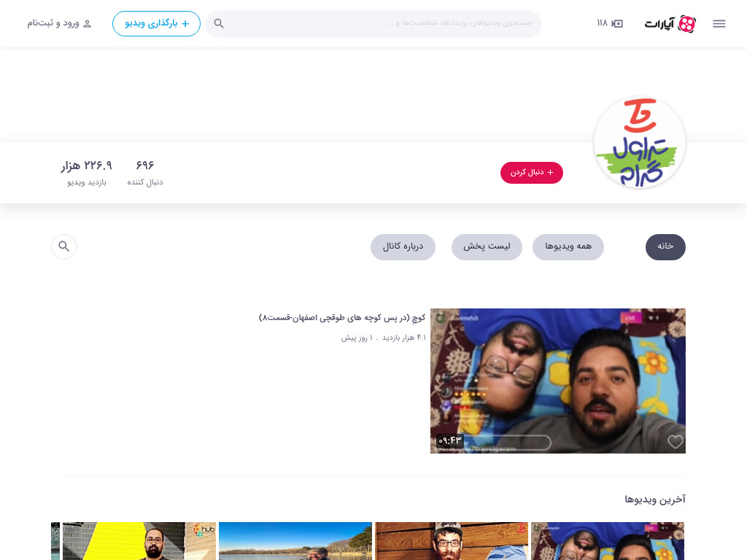Viewport: 747px width, 560px height.
Task: Click the Aparat logo
Action: 670,23
